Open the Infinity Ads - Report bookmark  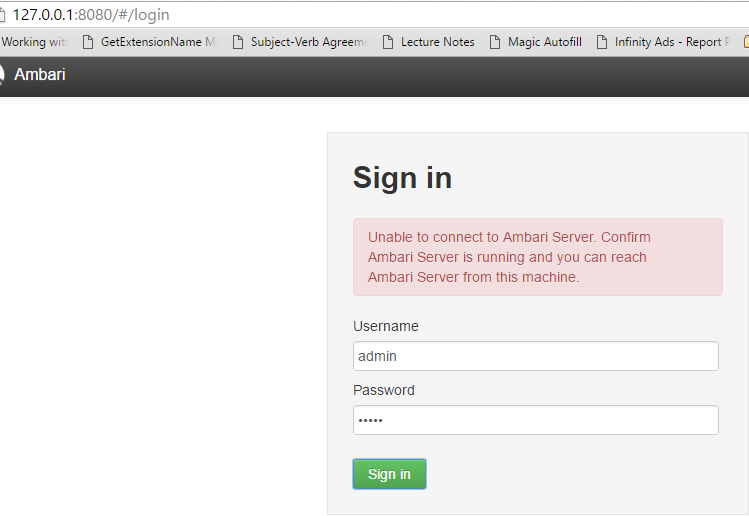pyautogui.click(x=664, y=42)
